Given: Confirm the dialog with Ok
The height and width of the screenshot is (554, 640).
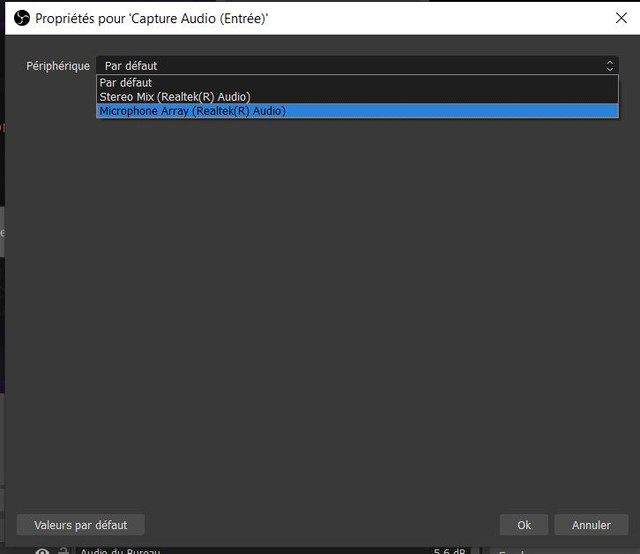Looking at the screenshot, I should 524,525.
